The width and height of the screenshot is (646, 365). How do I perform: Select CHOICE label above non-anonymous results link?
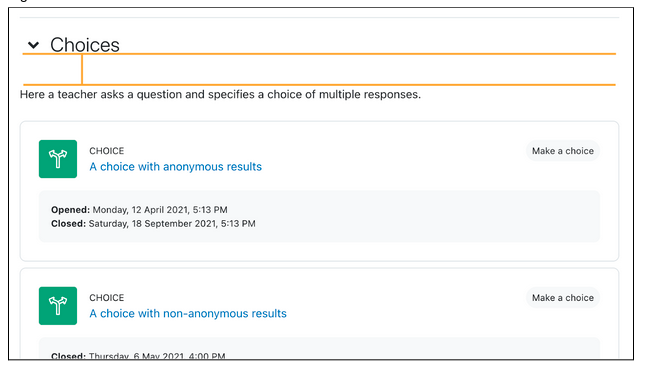tap(107, 297)
